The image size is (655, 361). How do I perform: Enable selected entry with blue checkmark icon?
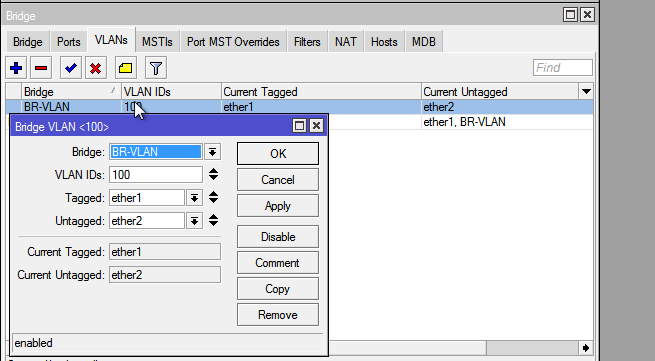coord(71,68)
